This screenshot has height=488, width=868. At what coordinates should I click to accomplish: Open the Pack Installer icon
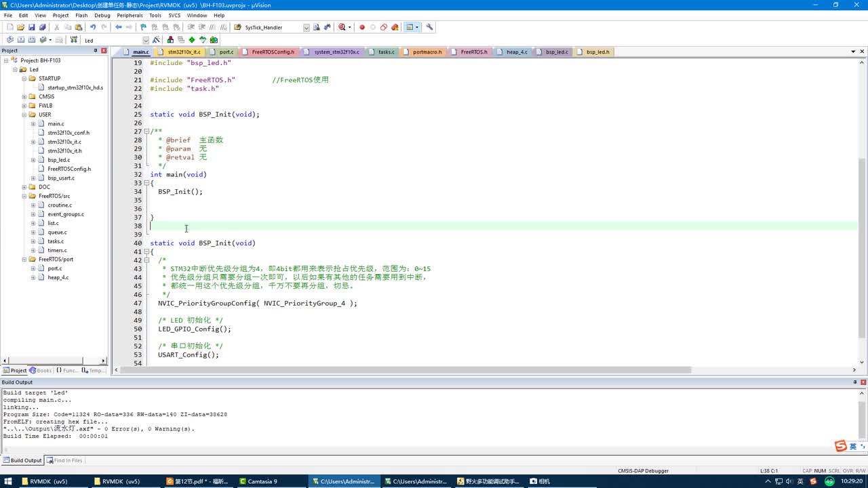pos(214,40)
